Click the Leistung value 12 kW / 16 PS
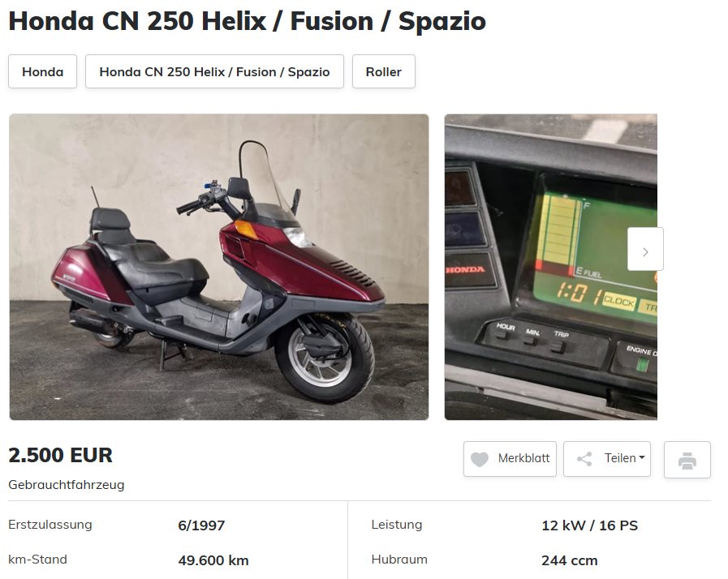 [x=590, y=525]
